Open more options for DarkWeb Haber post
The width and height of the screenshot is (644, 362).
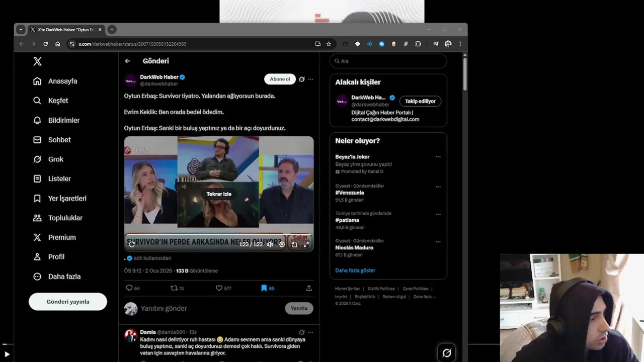[x=310, y=79]
